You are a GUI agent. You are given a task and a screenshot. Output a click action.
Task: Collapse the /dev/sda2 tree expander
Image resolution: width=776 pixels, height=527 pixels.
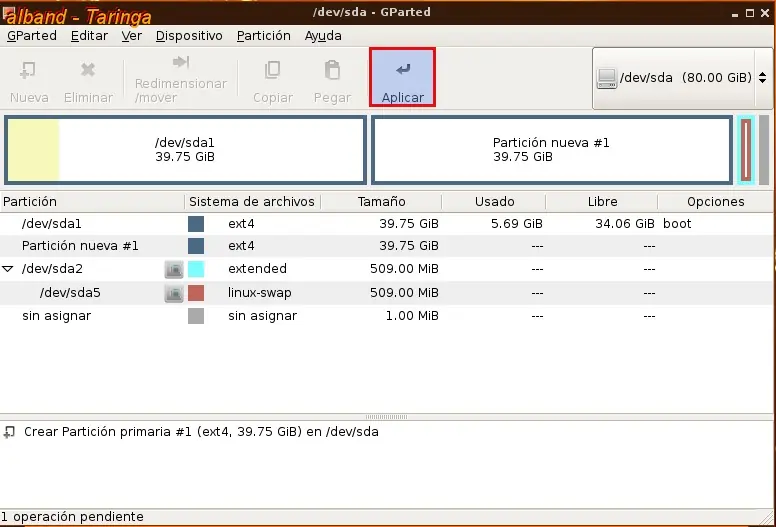(x=8, y=269)
